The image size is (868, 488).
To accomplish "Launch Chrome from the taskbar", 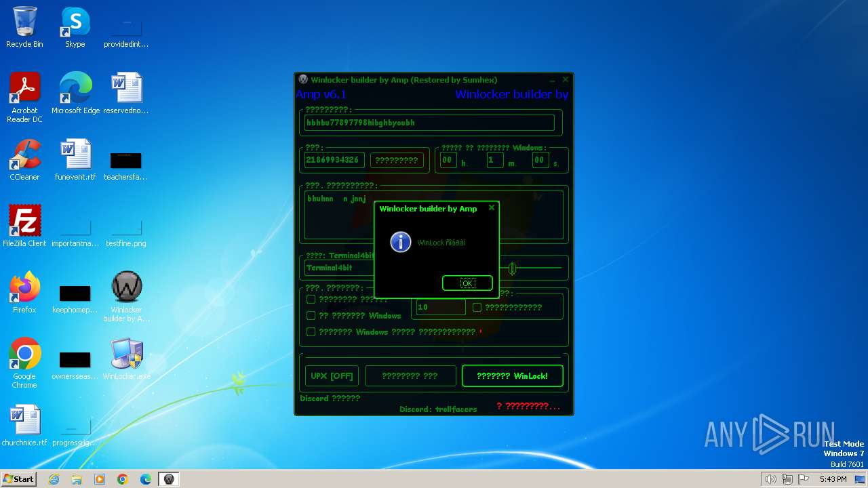I will click(123, 479).
